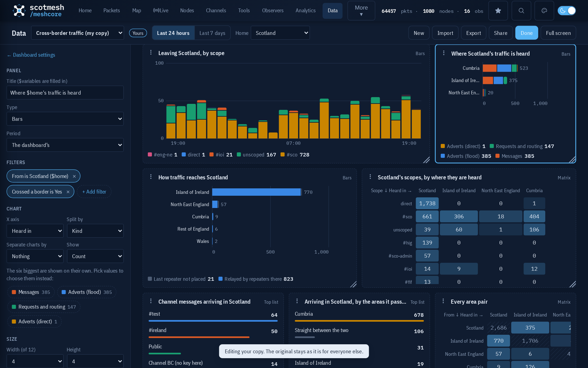Follow the Dashboard settings back link

pos(31,55)
